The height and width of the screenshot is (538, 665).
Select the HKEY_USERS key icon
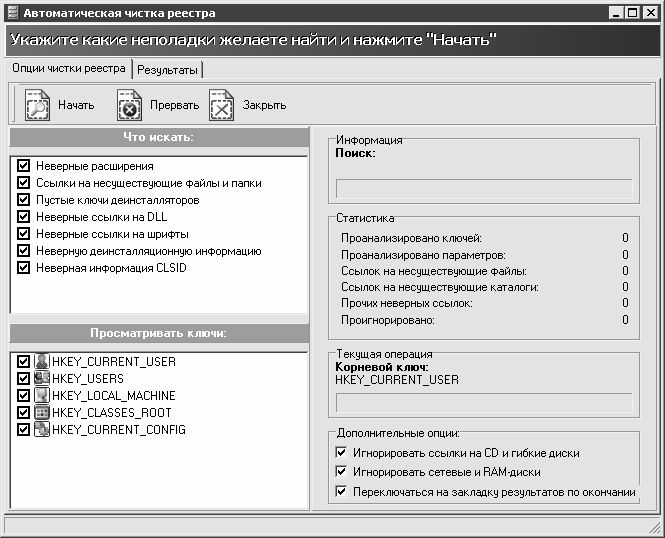[x=42, y=379]
